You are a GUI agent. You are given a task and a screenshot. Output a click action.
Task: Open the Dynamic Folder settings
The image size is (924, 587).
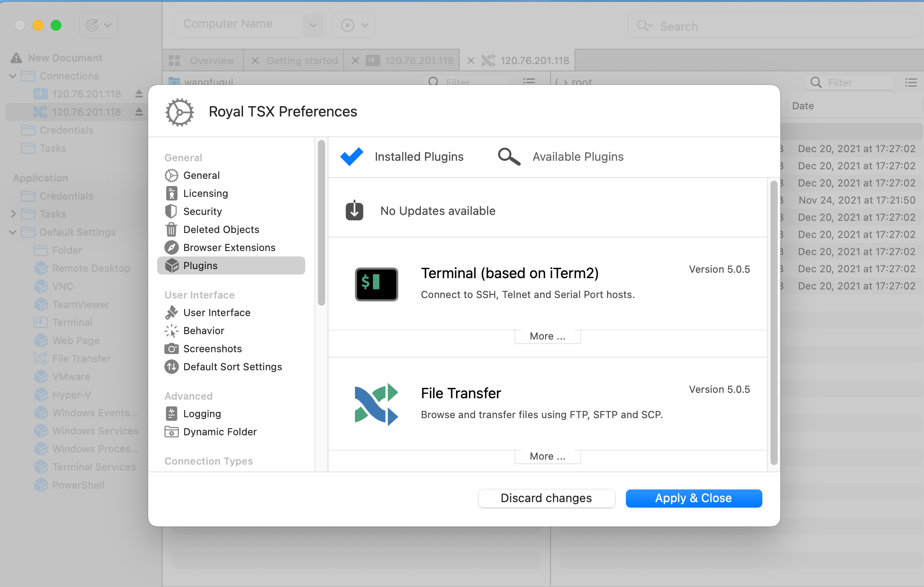pyautogui.click(x=219, y=432)
